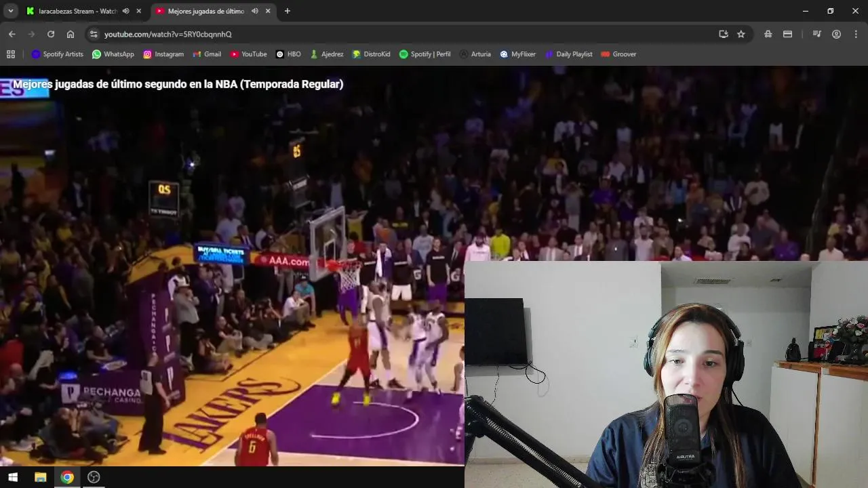
Task: Open the incognito-style extension icon
Action: pyautogui.click(x=768, y=34)
